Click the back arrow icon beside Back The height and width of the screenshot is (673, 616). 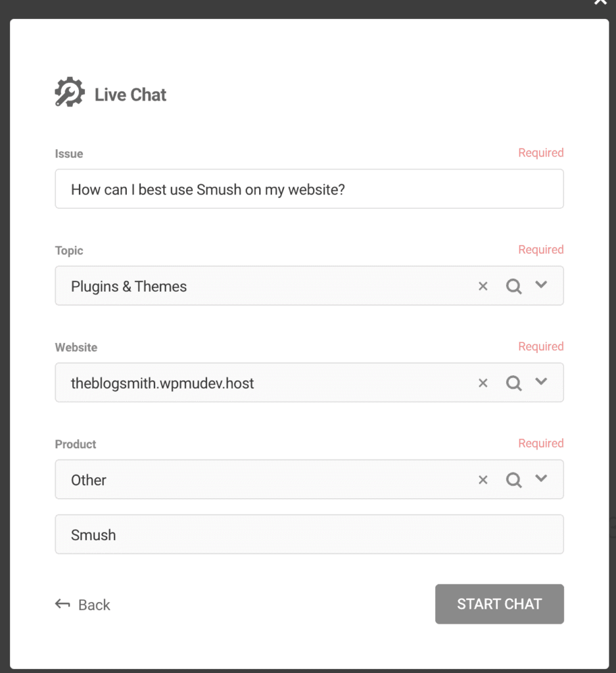(62, 604)
